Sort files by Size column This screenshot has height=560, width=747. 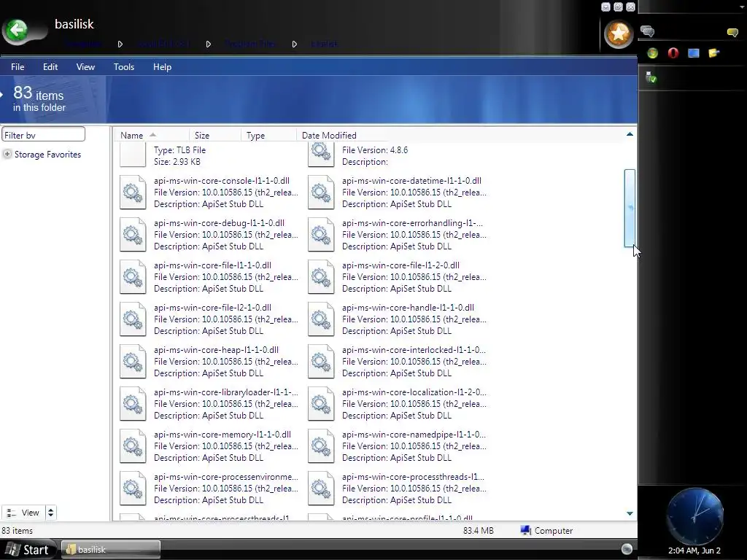pyautogui.click(x=214, y=135)
